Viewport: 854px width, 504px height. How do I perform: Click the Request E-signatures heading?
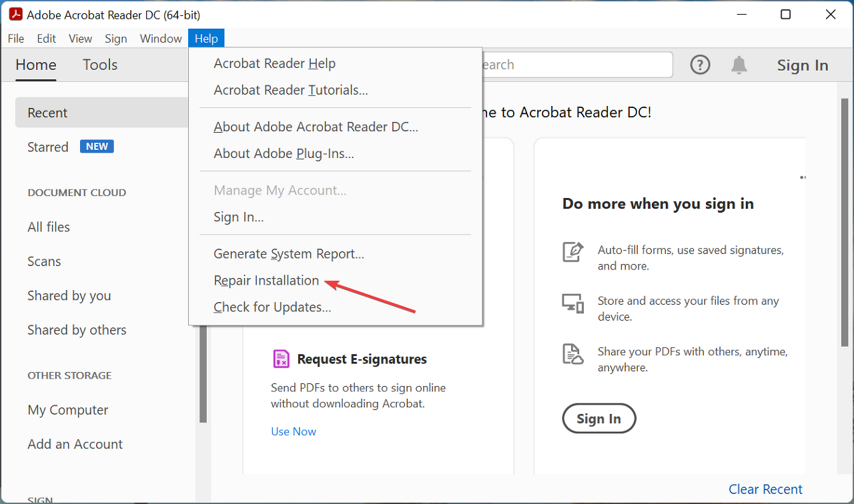pyautogui.click(x=362, y=359)
